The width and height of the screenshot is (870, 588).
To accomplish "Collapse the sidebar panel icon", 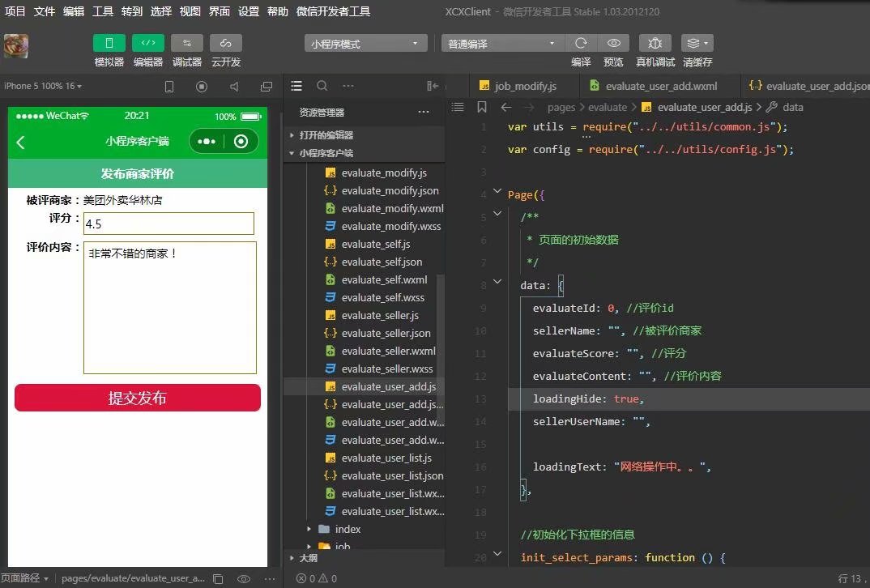I will coord(433,86).
